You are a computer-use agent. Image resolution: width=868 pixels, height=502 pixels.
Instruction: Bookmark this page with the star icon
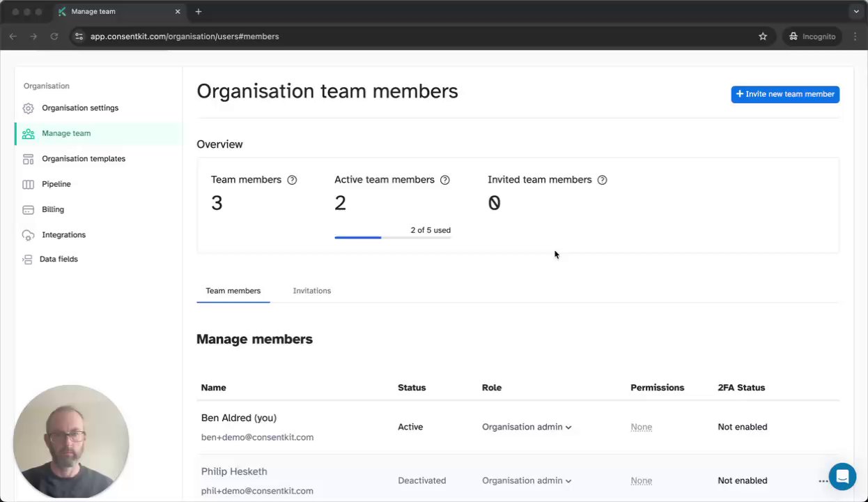[x=763, y=36]
